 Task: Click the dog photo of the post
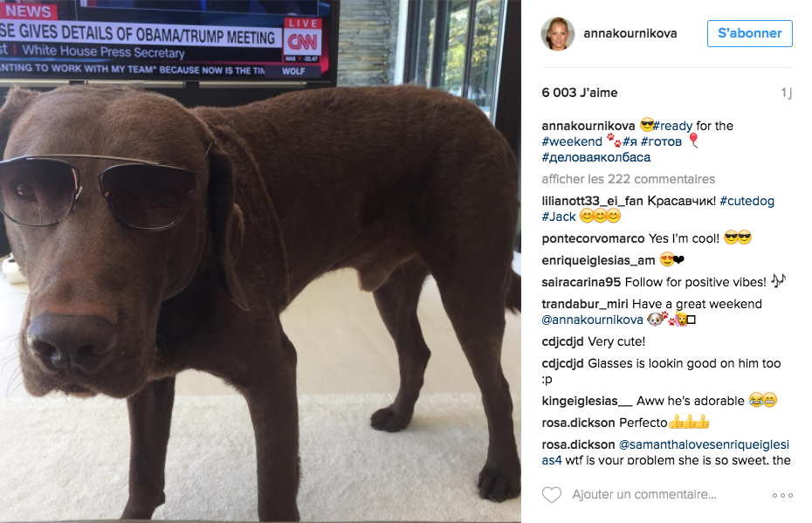(x=260, y=262)
